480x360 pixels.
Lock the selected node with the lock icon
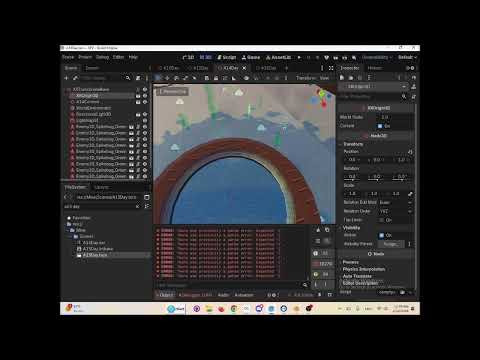pos(216,78)
